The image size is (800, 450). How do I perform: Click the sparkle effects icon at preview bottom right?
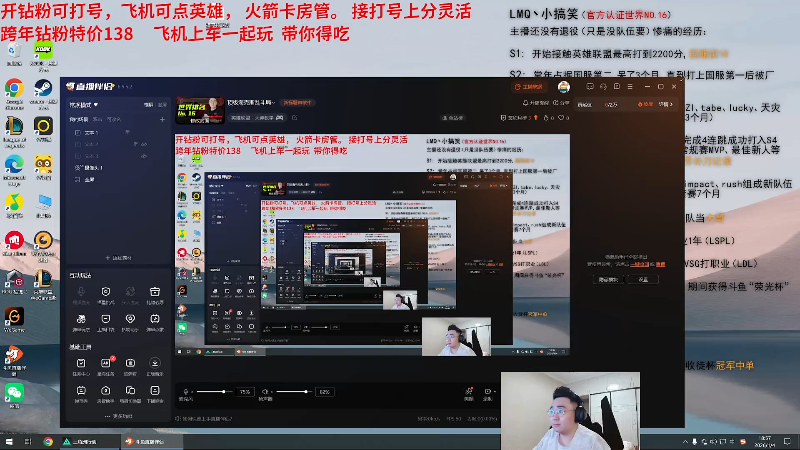click(x=468, y=392)
